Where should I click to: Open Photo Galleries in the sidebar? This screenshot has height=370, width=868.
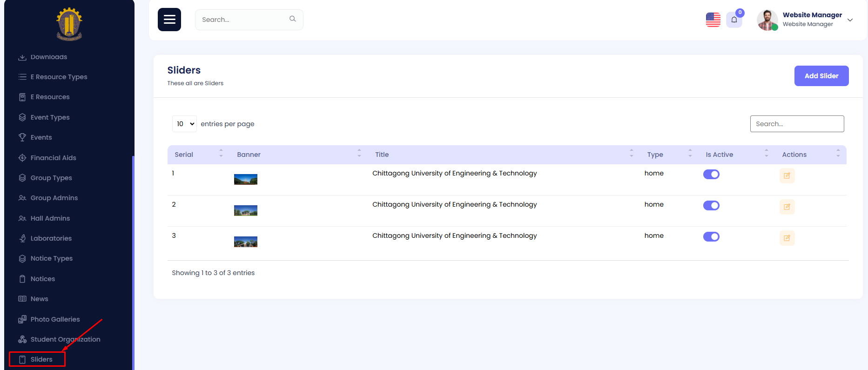click(55, 319)
